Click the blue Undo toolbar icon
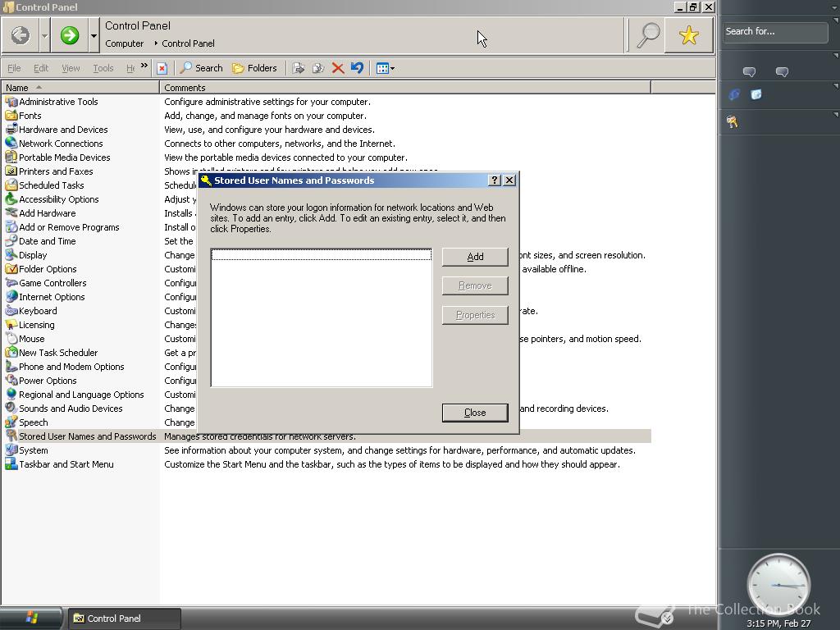The height and width of the screenshot is (630, 840). click(358, 68)
